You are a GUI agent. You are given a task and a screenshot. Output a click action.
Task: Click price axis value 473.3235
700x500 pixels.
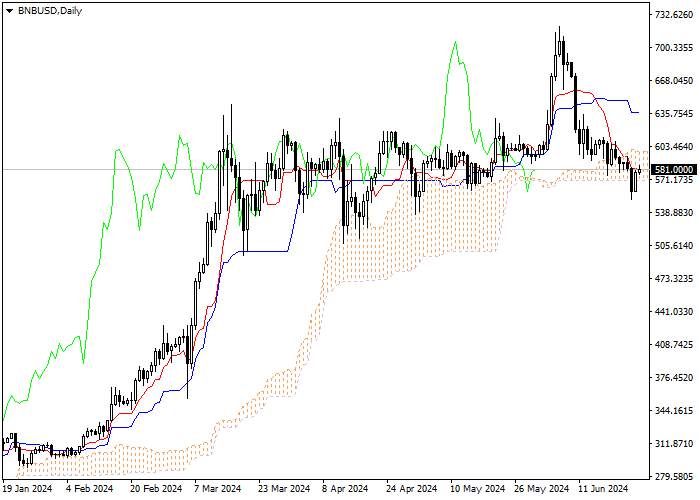pyautogui.click(x=674, y=279)
